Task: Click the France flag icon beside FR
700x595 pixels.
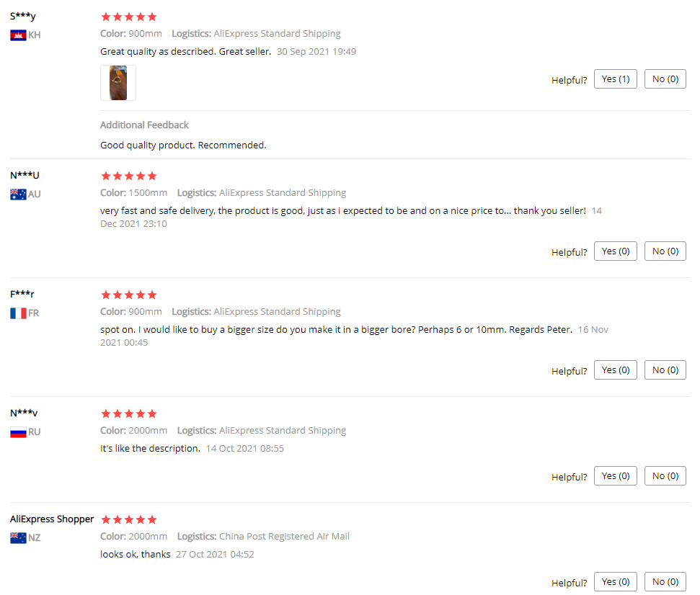Action: pyautogui.click(x=18, y=313)
